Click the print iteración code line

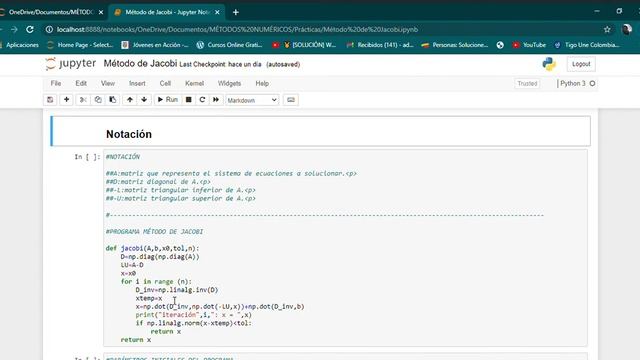[193, 315]
